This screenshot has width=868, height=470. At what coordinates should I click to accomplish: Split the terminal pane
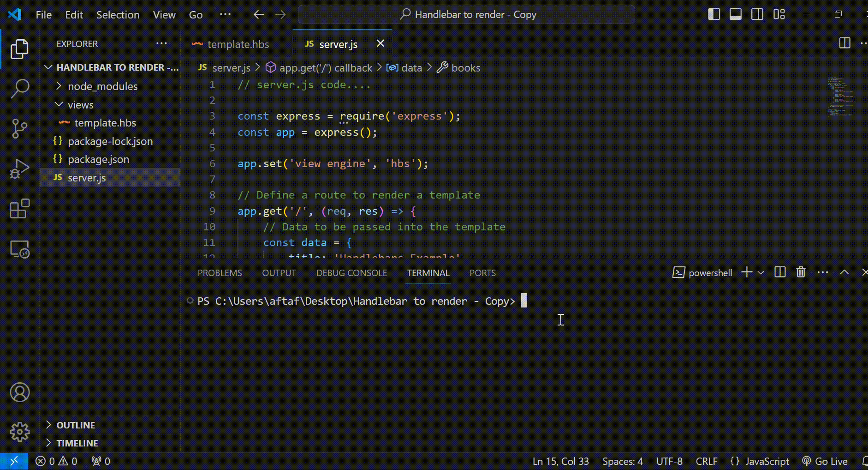coord(780,272)
